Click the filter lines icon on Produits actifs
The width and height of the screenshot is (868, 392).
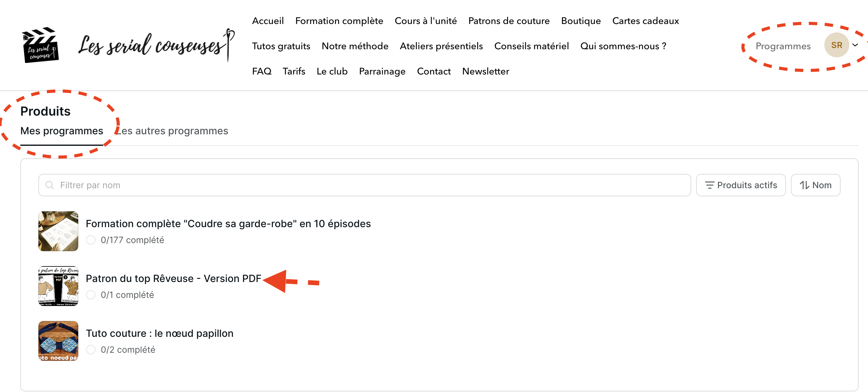coord(709,185)
